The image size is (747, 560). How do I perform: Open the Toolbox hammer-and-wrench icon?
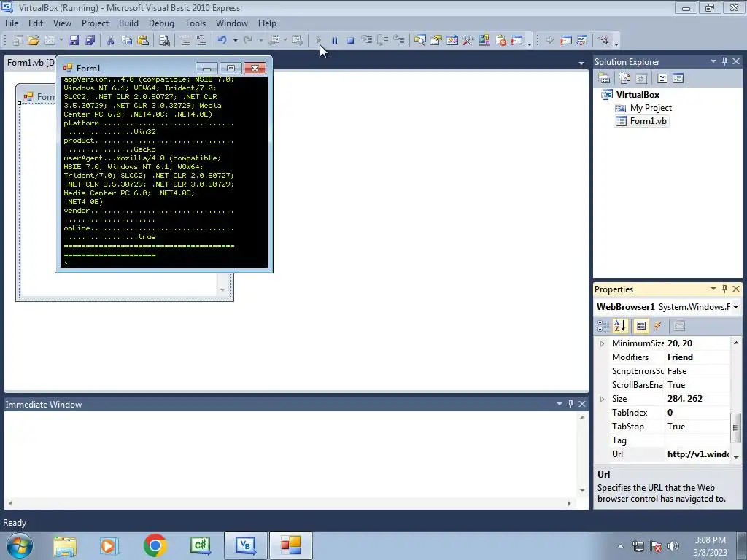tap(468, 41)
